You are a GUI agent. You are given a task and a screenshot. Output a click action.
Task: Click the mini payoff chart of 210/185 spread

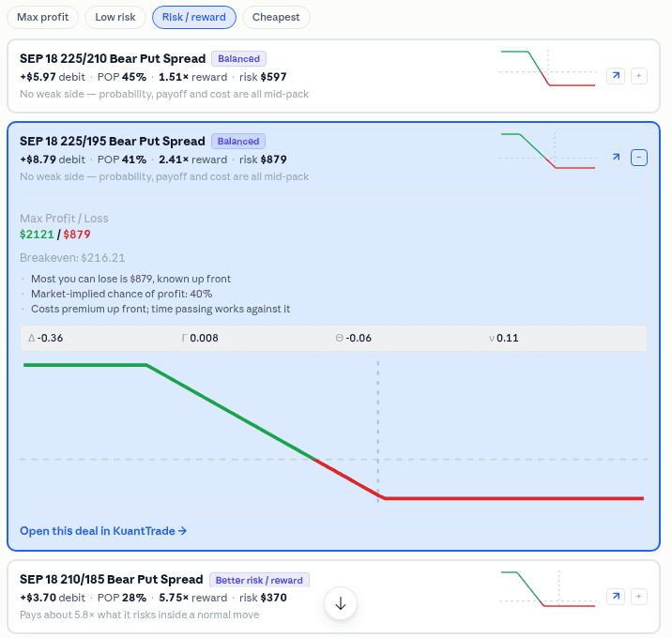[548, 589]
